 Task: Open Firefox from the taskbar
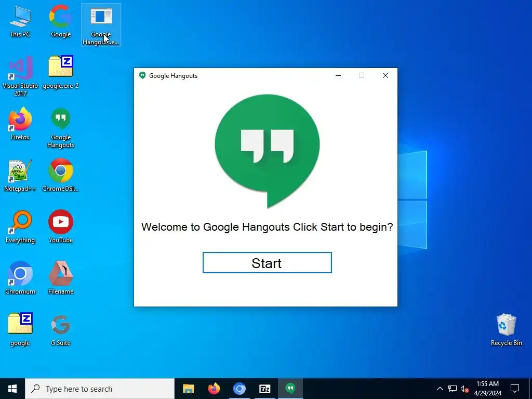click(214, 389)
